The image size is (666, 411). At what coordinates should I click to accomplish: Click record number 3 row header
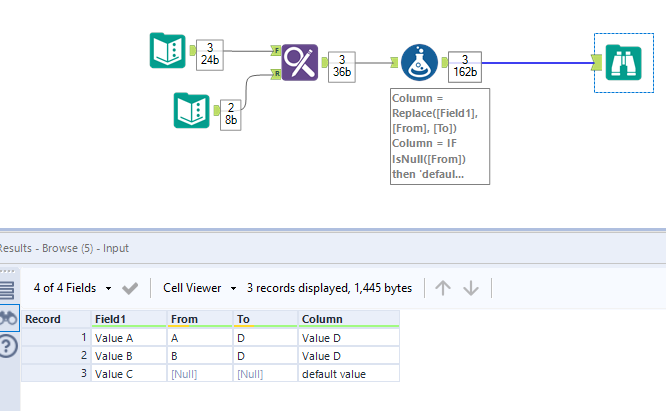click(56, 374)
